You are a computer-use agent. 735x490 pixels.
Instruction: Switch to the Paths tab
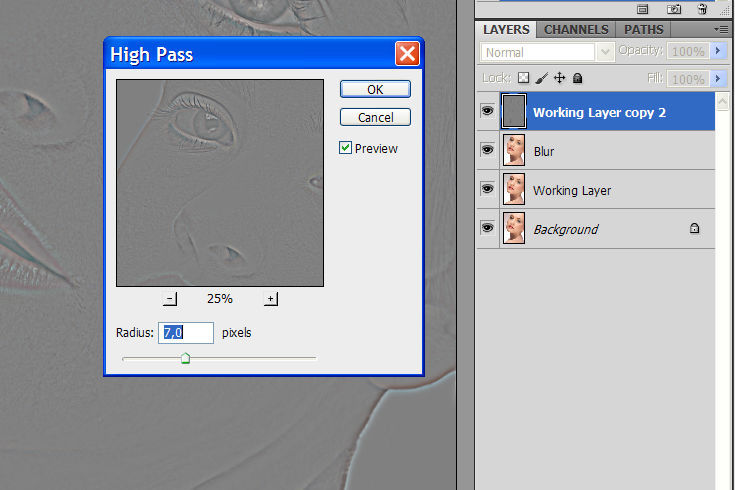point(643,30)
